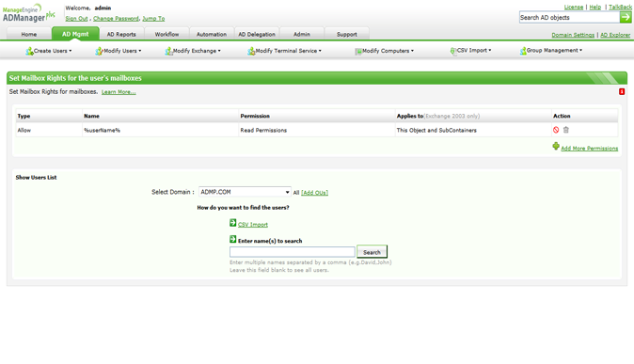Click the Modify Exchange icon
This screenshot has width=634, height=364.
(x=168, y=51)
